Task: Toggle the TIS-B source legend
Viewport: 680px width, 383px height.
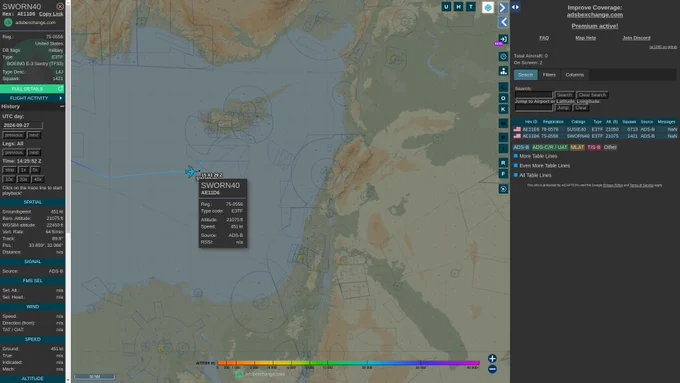Action: [x=594, y=147]
